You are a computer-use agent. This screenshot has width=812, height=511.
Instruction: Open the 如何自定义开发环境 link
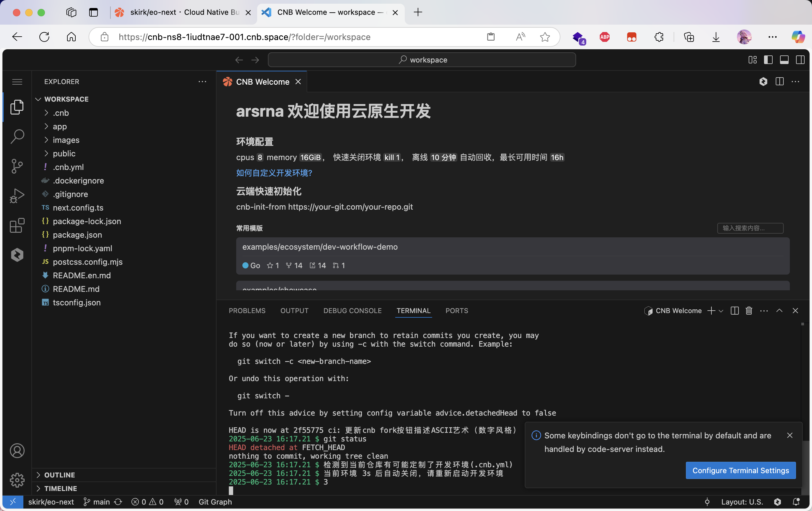pos(274,173)
